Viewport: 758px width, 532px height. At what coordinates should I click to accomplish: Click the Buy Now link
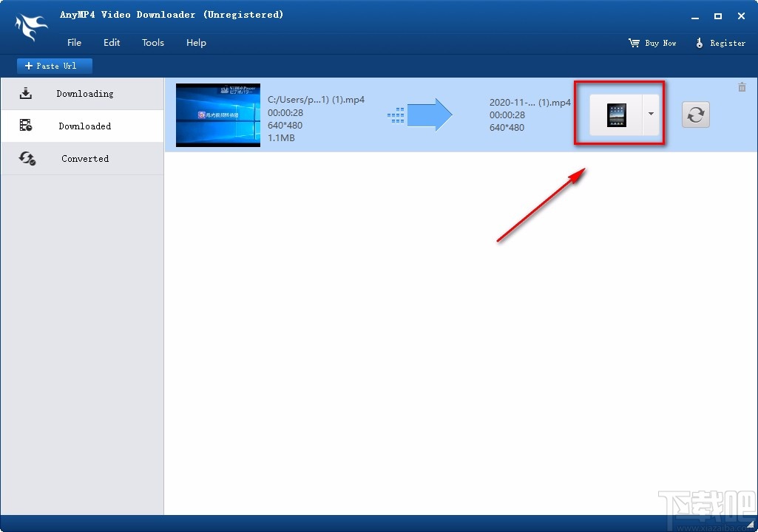[660, 43]
